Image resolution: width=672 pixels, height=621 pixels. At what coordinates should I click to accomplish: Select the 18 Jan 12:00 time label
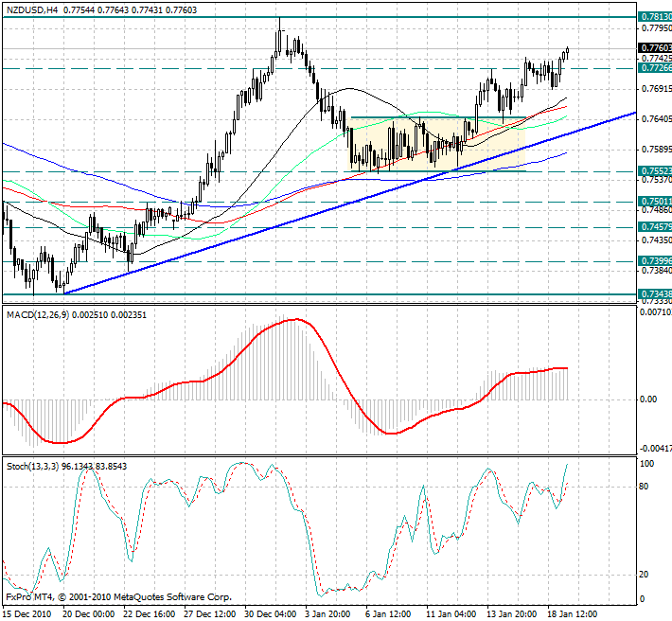pos(571,613)
